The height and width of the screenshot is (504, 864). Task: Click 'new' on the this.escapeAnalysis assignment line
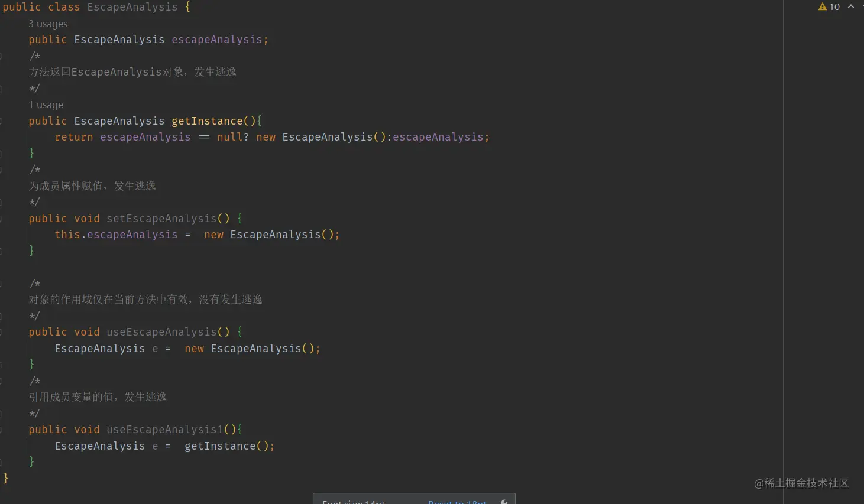click(x=214, y=235)
